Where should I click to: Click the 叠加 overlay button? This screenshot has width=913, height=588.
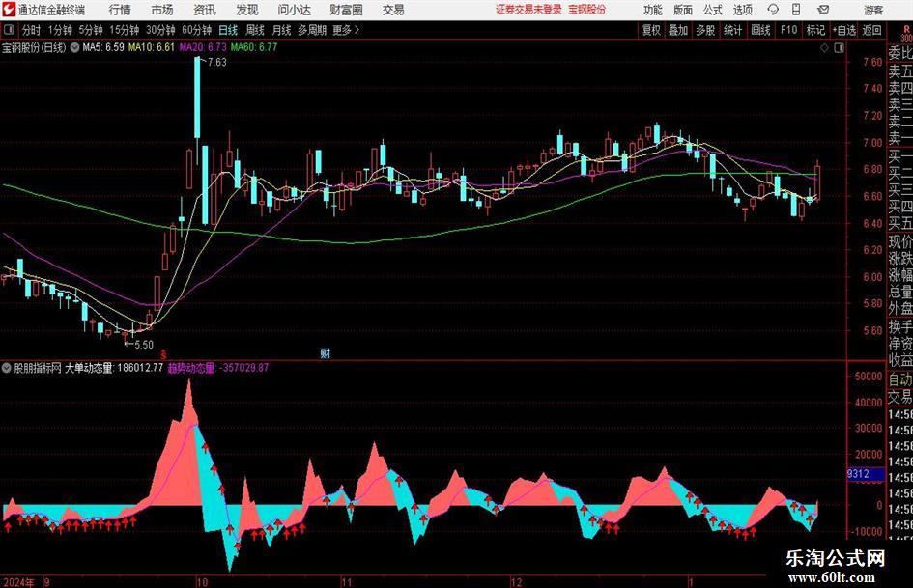[678, 30]
